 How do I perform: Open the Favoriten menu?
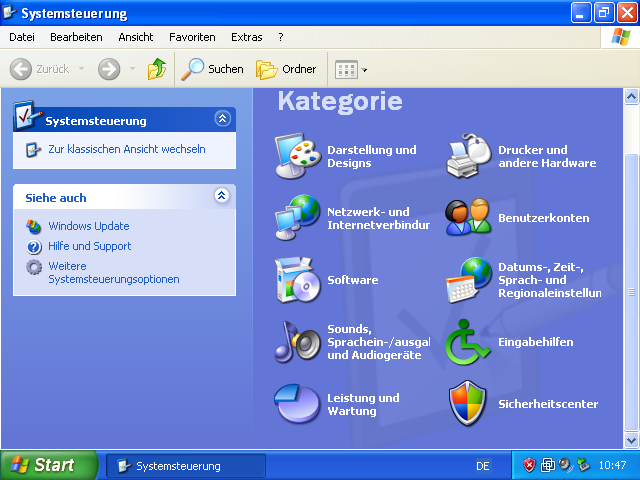[x=192, y=37]
